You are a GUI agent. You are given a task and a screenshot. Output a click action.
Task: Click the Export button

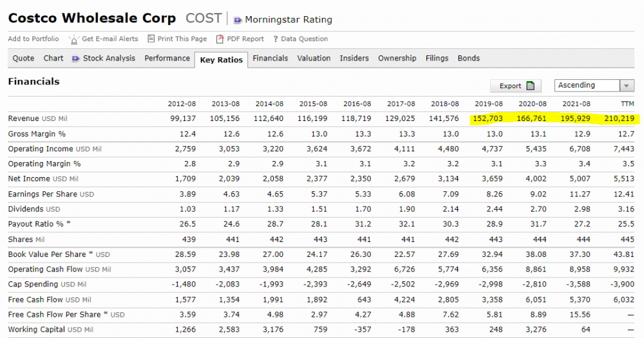[516, 86]
